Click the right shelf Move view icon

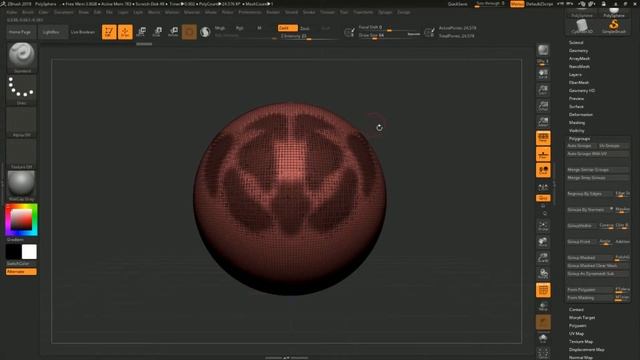point(543,242)
